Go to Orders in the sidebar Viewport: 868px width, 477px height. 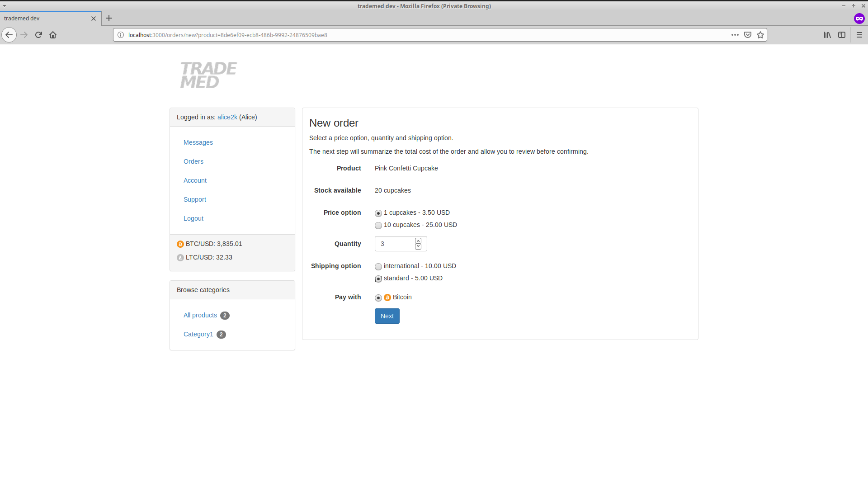click(193, 161)
